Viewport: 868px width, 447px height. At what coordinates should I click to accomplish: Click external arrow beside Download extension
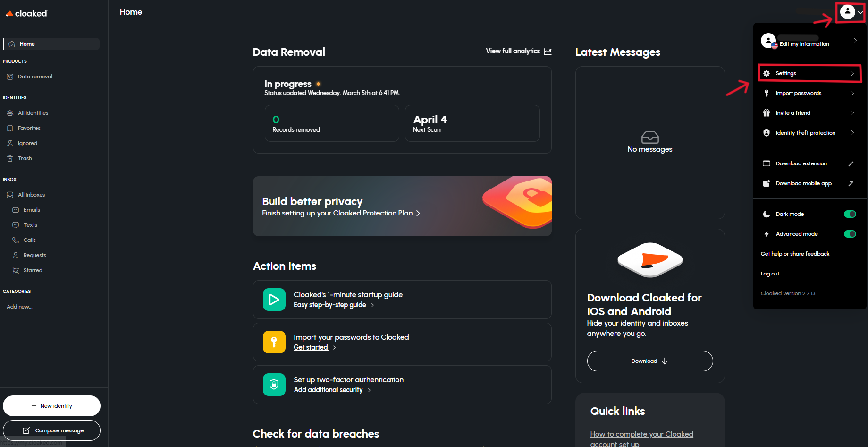point(851,163)
